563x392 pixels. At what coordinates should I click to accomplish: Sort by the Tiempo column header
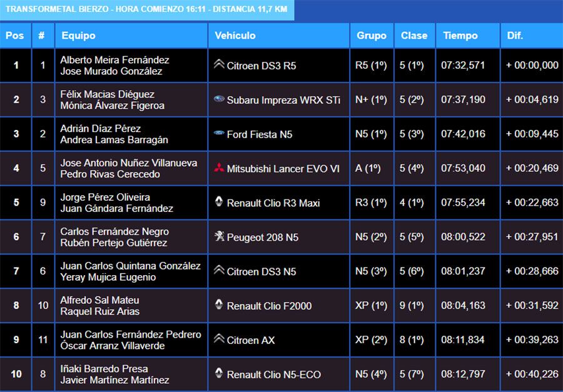(460, 36)
